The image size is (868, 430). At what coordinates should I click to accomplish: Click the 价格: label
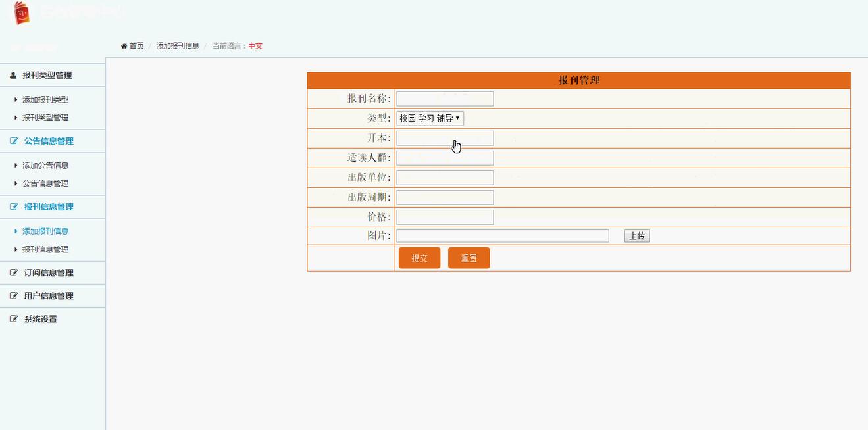click(379, 217)
